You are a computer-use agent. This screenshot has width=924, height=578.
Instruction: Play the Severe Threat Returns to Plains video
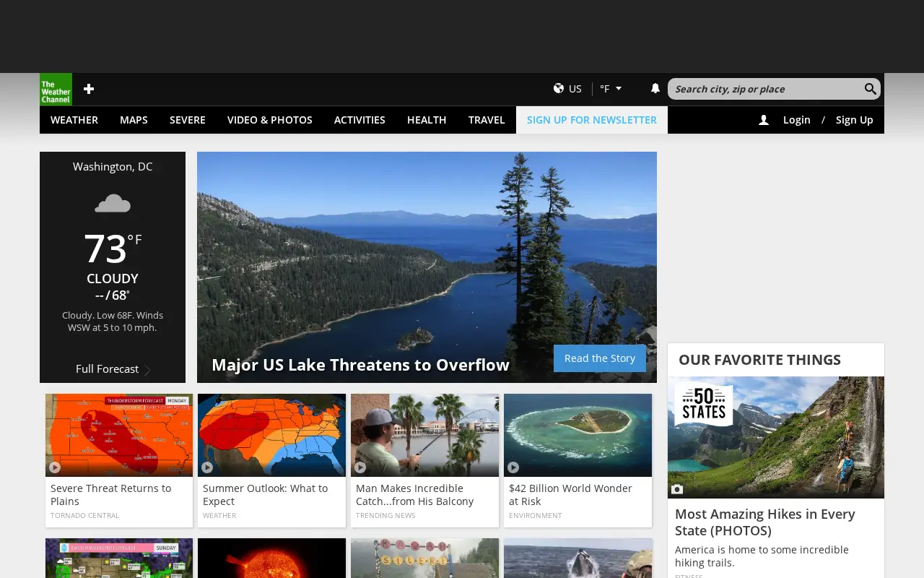[55, 467]
